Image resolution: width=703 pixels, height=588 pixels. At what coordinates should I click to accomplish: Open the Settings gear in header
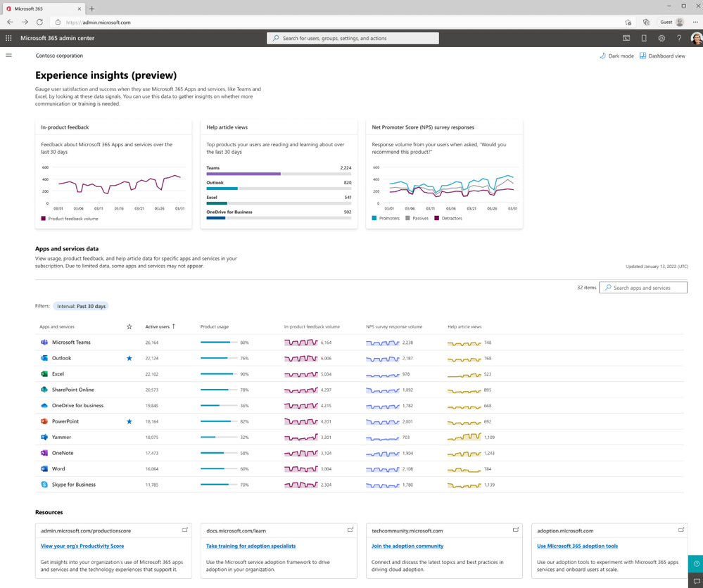[661, 38]
